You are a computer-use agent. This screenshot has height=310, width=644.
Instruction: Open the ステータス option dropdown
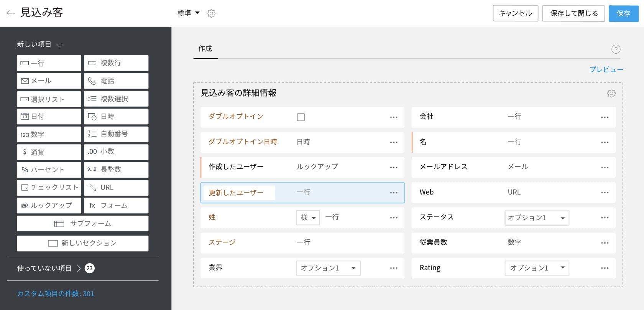[x=536, y=218]
